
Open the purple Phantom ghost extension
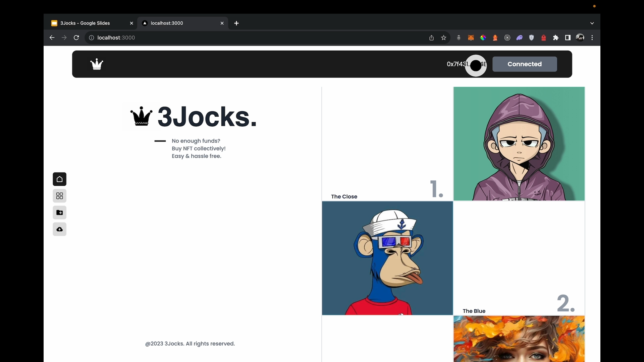click(x=519, y=38)
